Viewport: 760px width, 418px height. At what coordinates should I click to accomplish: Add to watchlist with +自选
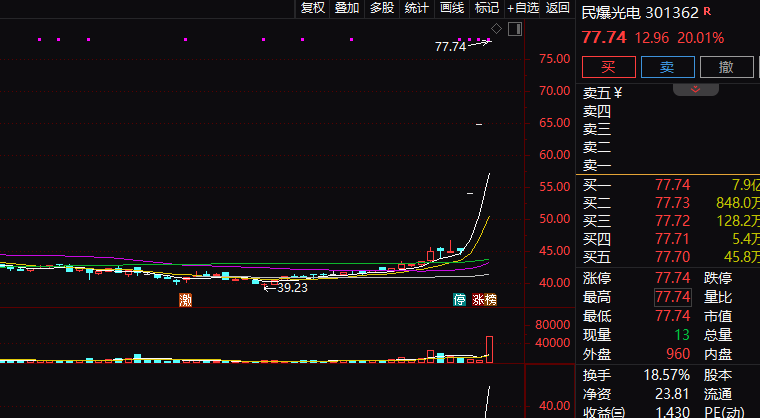coord(522,8)
